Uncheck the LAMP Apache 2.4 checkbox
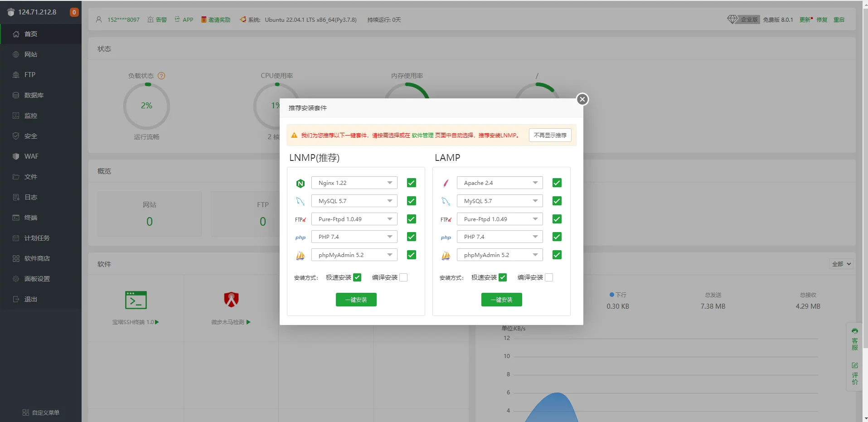 pos(557,183)
